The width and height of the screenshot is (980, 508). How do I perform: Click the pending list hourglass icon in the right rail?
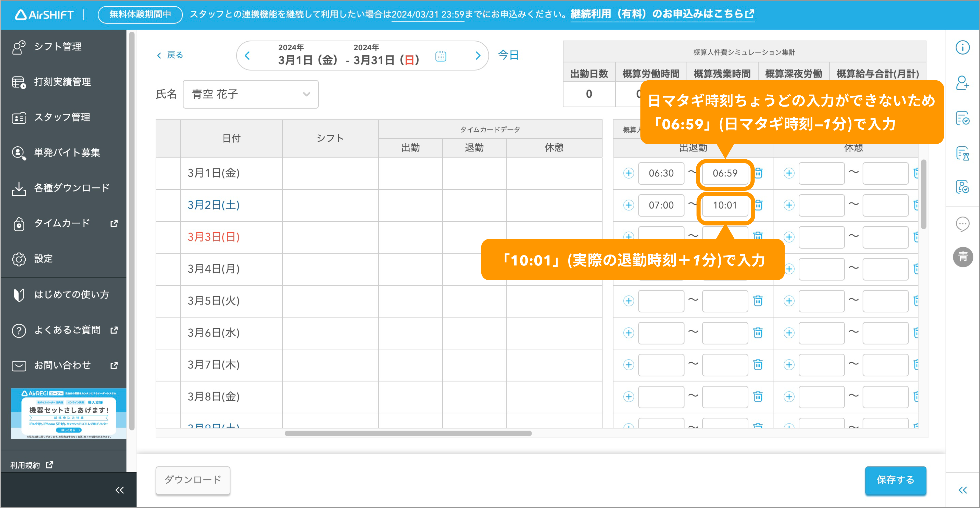click(x=962, y=153)
